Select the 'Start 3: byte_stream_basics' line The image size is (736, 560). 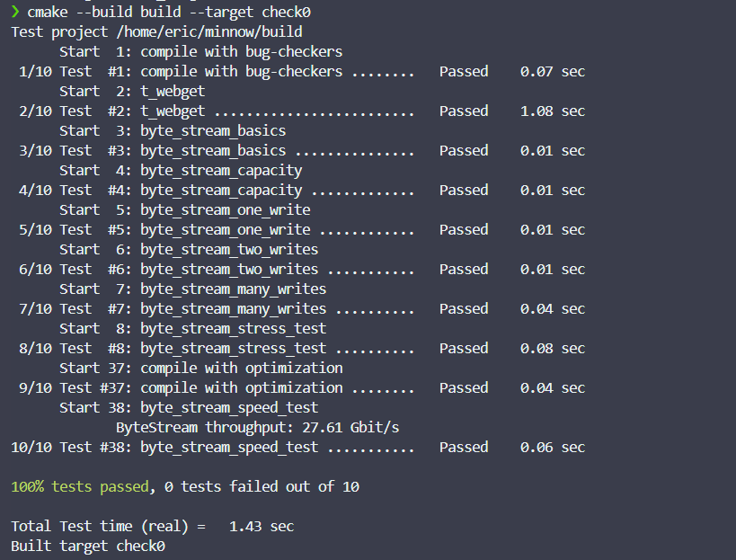click(173, 130)
